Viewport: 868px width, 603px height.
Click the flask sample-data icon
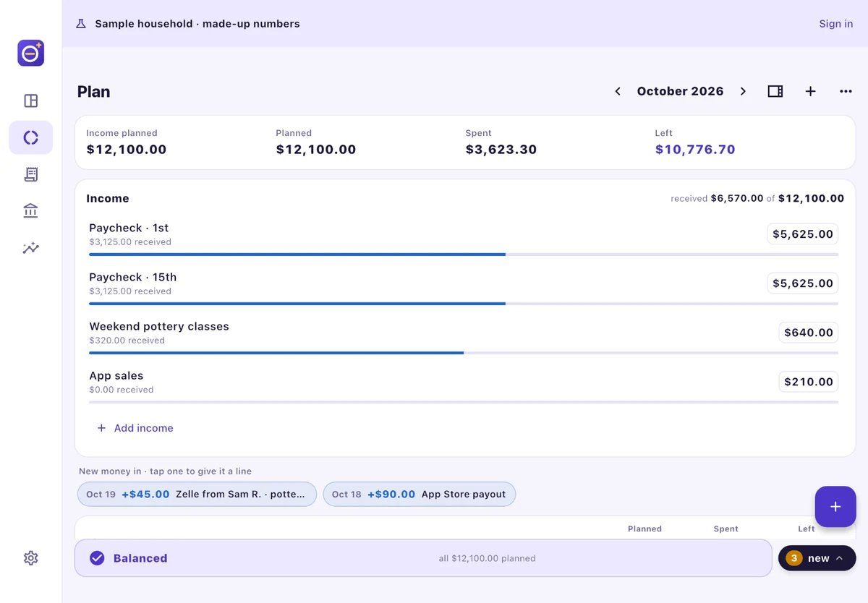click(81, 24)
